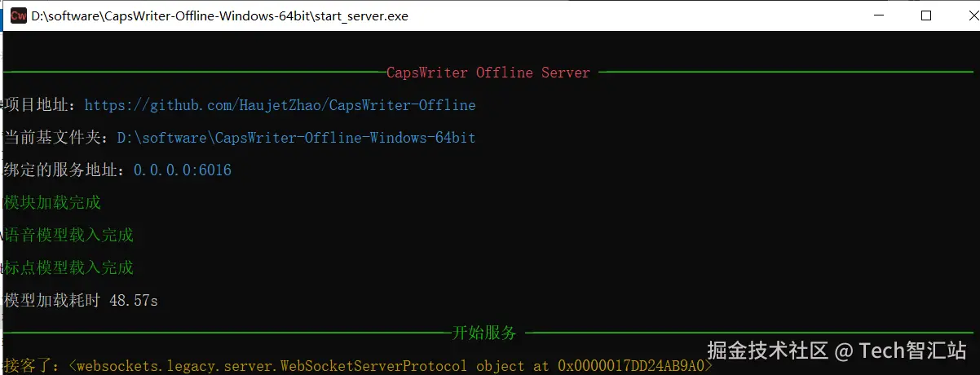Click the 模块加载完成 status line
980x375 pixels.
pyautogui.click(x=52, y=203)
